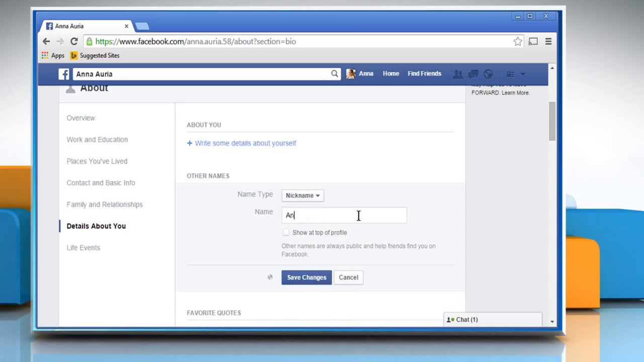Open the Chat (1) bar
Viewport: 644px width, 362px height.
[493, 320]
